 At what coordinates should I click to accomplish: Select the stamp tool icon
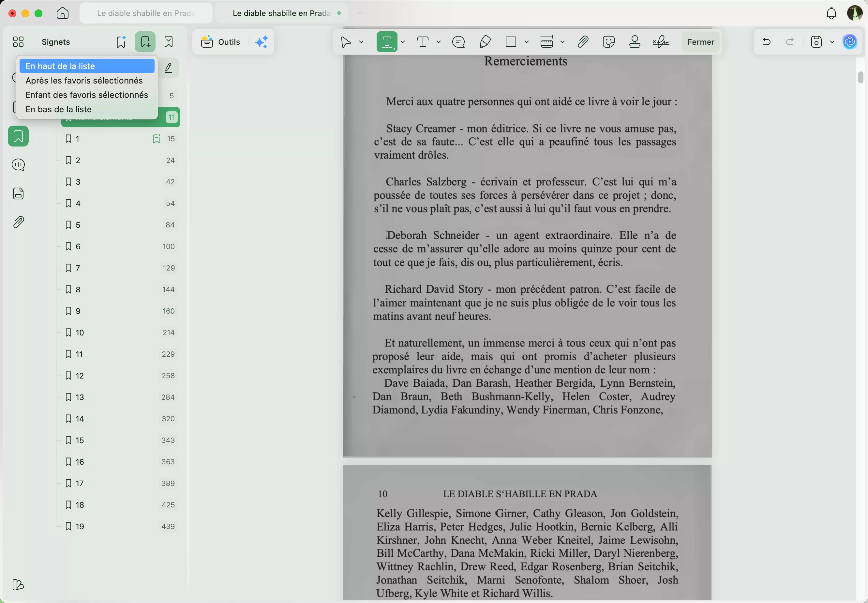[x=635, y=42]
